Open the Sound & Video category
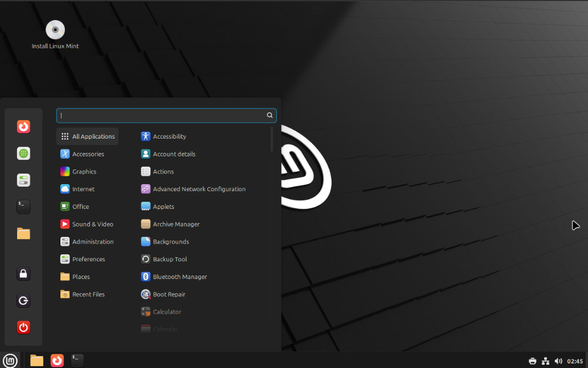Viewport: 588px width, 368px height. 91,224
